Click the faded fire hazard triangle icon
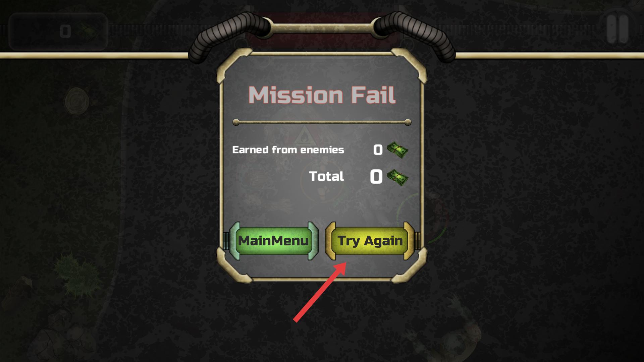 coord(305,135)
